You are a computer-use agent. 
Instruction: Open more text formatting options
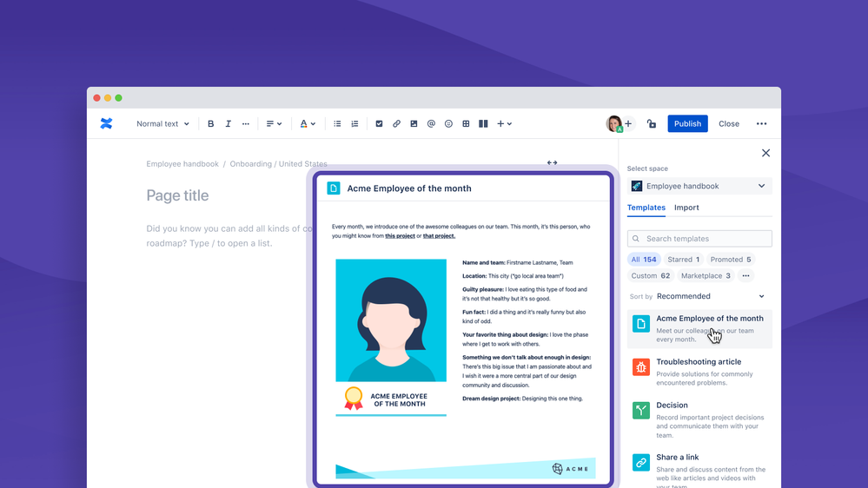pos(246,124)
